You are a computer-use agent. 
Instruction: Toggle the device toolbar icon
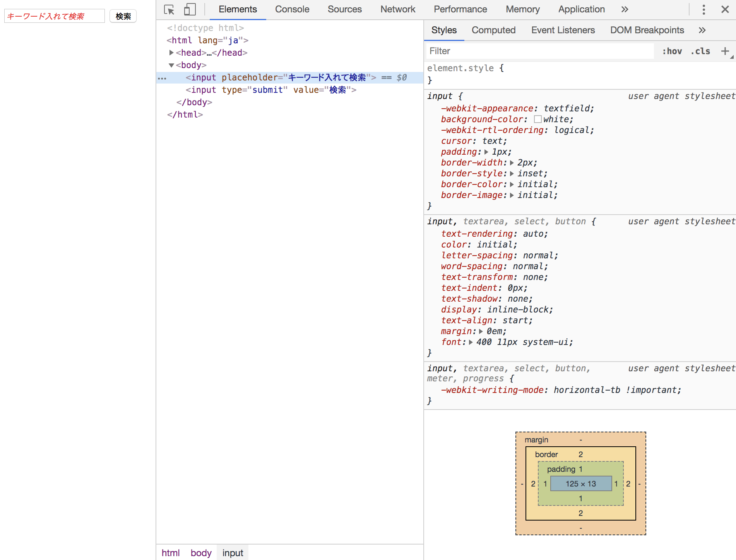coord(190,10)
